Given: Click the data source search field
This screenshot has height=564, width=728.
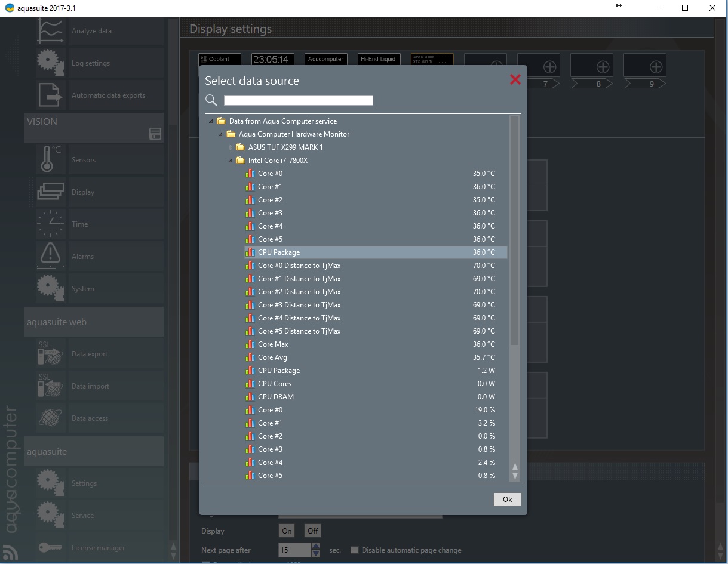Looking at the screenshot, I should pos(298,100).
